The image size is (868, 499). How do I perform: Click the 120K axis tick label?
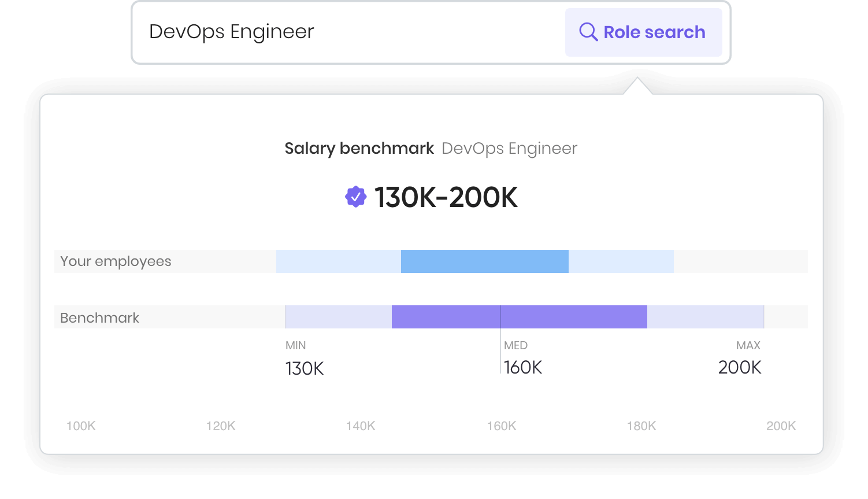[221, 426]
